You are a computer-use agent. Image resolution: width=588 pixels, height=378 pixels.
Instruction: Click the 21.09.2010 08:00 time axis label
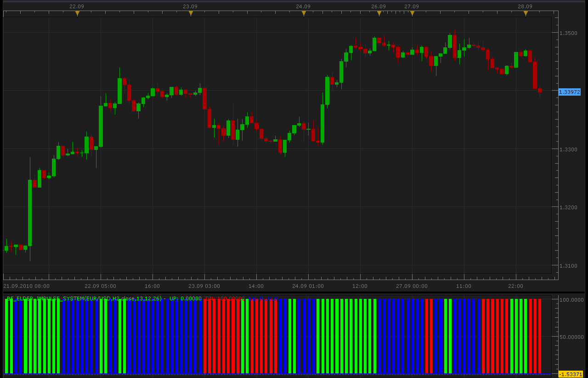[26, 286]
